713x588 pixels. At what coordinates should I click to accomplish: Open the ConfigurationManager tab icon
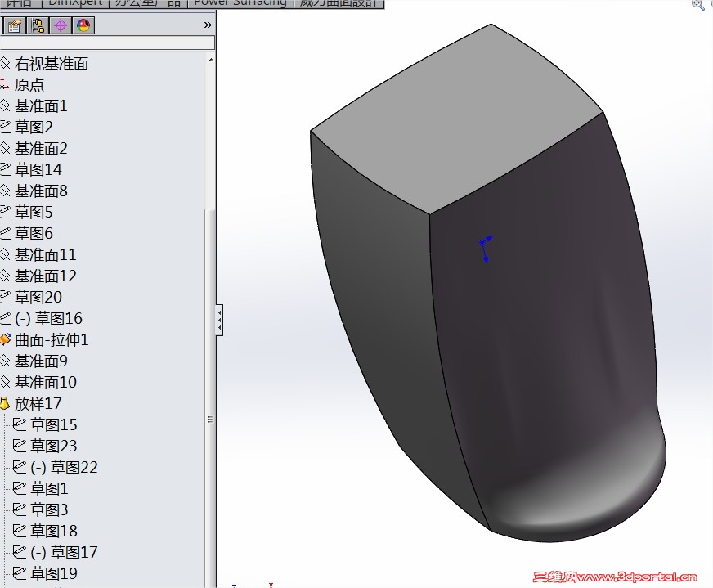coord(38,25)
